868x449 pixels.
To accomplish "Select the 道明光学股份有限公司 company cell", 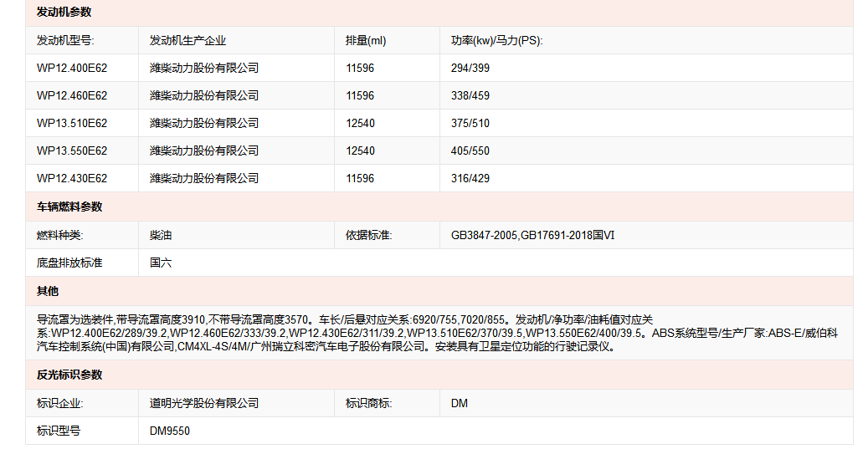I will click(x=204, y=403).
